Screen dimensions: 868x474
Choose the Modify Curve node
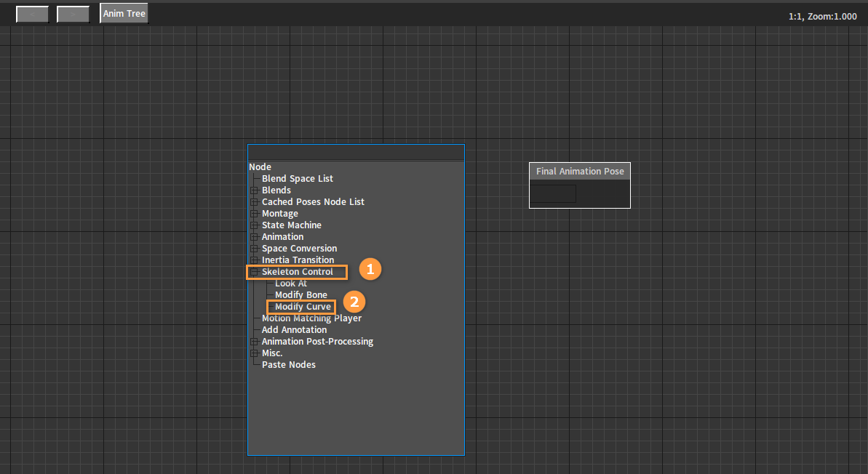point(303,306)
